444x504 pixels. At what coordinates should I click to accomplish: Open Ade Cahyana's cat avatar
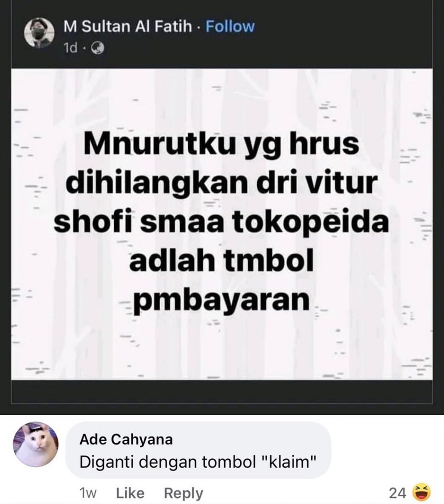[x=36, y=445]
